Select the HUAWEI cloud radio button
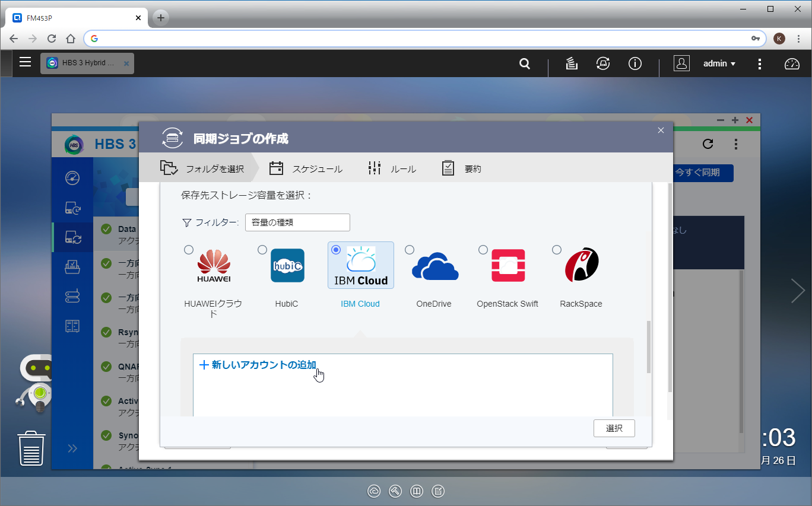 pos(189,250)
